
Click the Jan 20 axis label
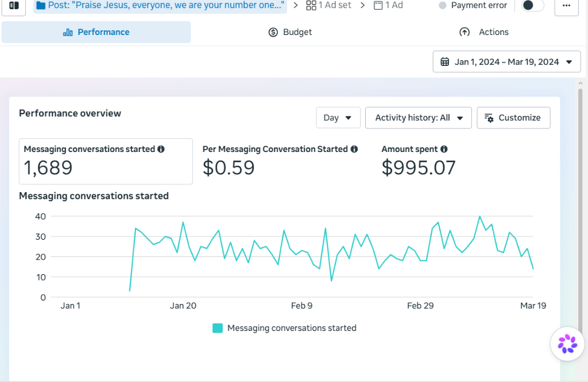(183, 306)
